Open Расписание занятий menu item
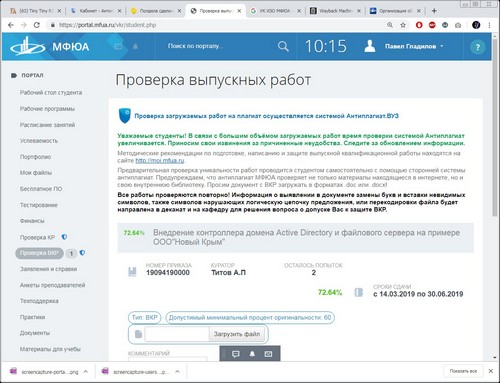The width and height of the screenshot is (500, 383). pyautogui.click(x=47, y=125)
